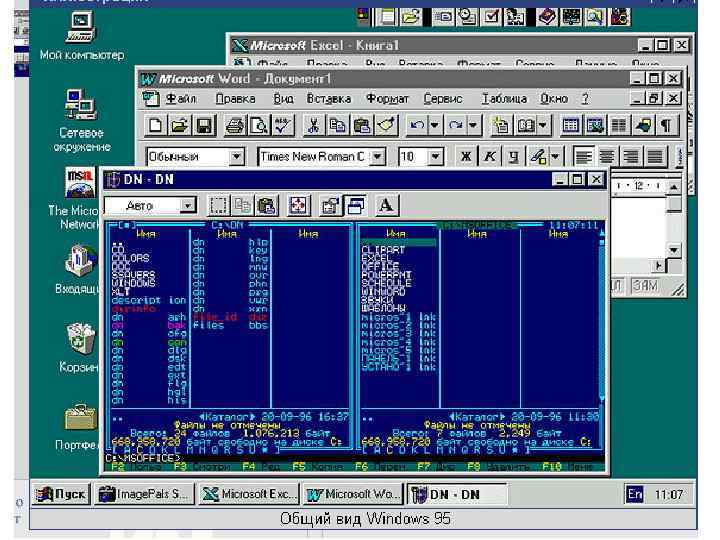Toggle italic К formatting in Word
720x540 pixels.
click(x=490, y=157)
